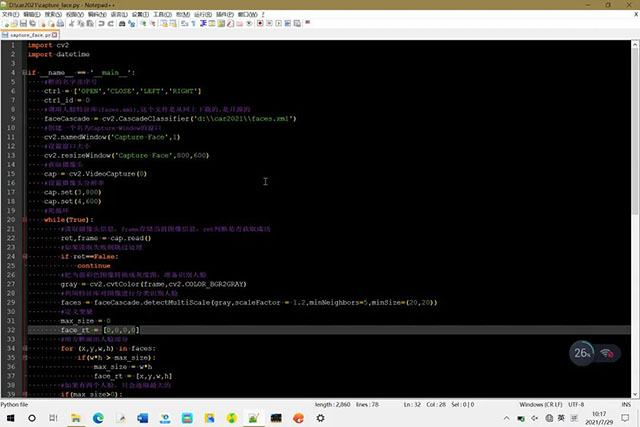Open Microsoft Edge from the taskbar
The image size is (640, 427).
[98, 418]
